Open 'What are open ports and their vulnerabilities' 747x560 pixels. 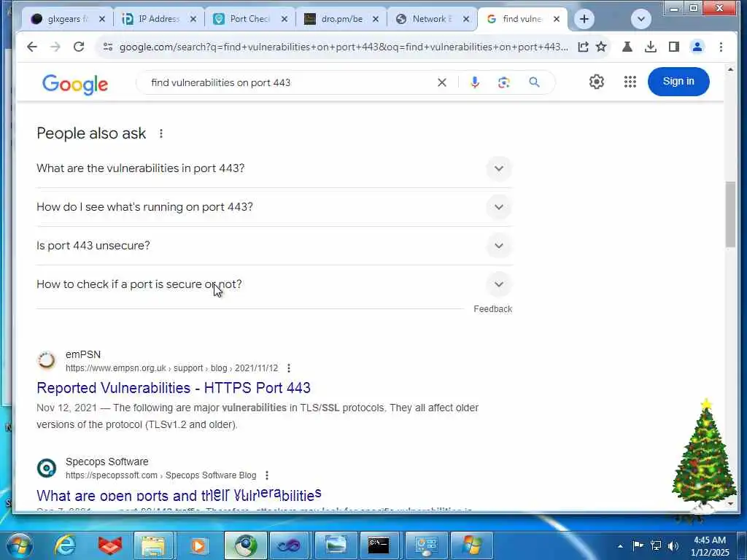pos(179,495)
